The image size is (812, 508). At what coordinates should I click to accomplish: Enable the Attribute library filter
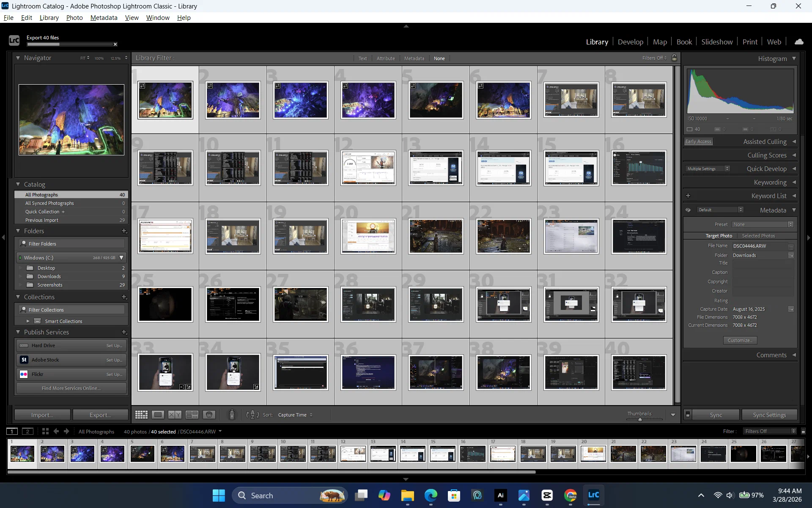click(386, 58)
